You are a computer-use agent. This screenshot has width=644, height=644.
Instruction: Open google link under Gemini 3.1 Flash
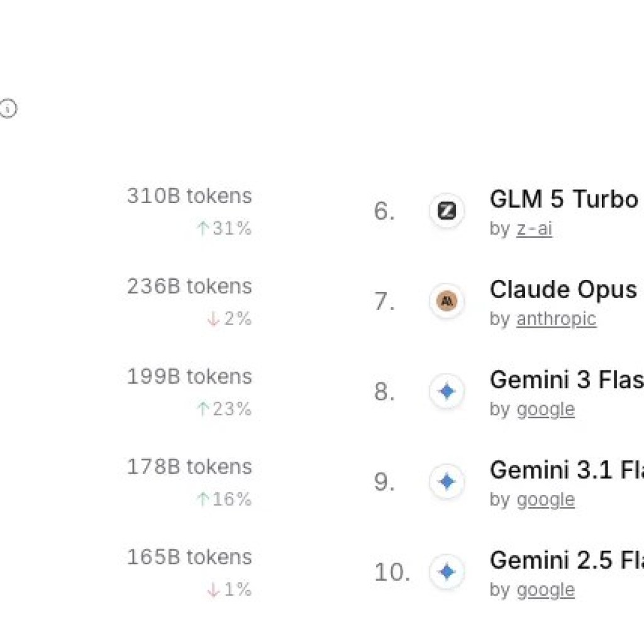click(x=545, y=500)
